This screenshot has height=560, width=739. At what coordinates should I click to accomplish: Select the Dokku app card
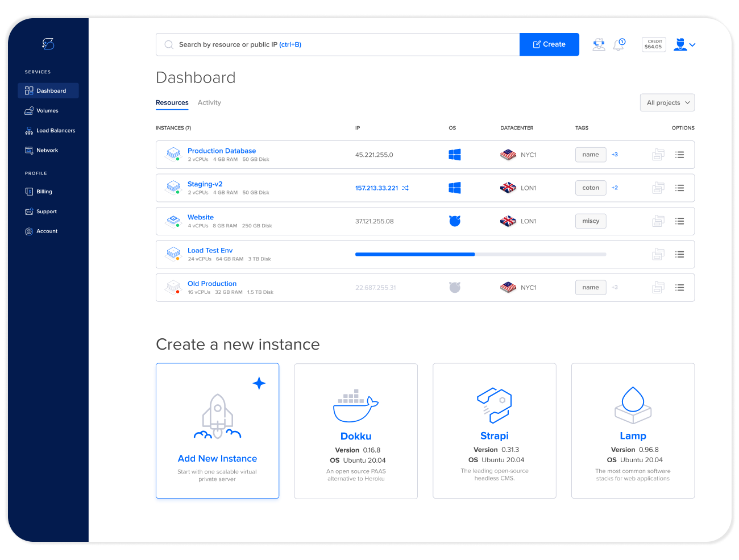(x=356, y=431)
